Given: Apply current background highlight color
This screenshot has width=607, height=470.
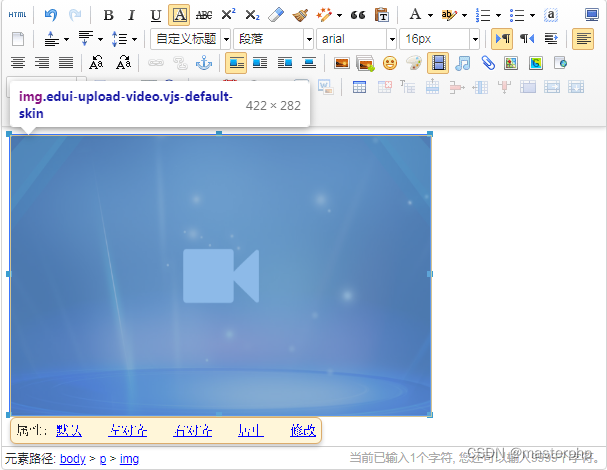Looking at the screenshot, I should click(x=449, y=15).
